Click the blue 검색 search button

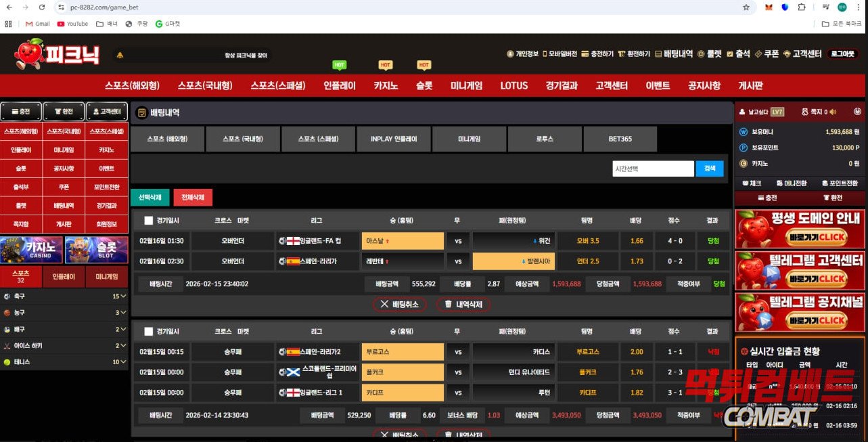[709, 169]
